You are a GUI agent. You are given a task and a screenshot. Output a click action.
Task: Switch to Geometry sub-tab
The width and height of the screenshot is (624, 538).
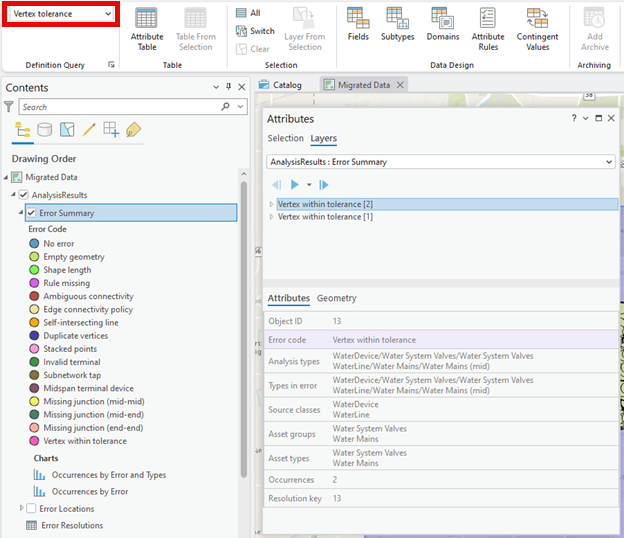(337, 298)
